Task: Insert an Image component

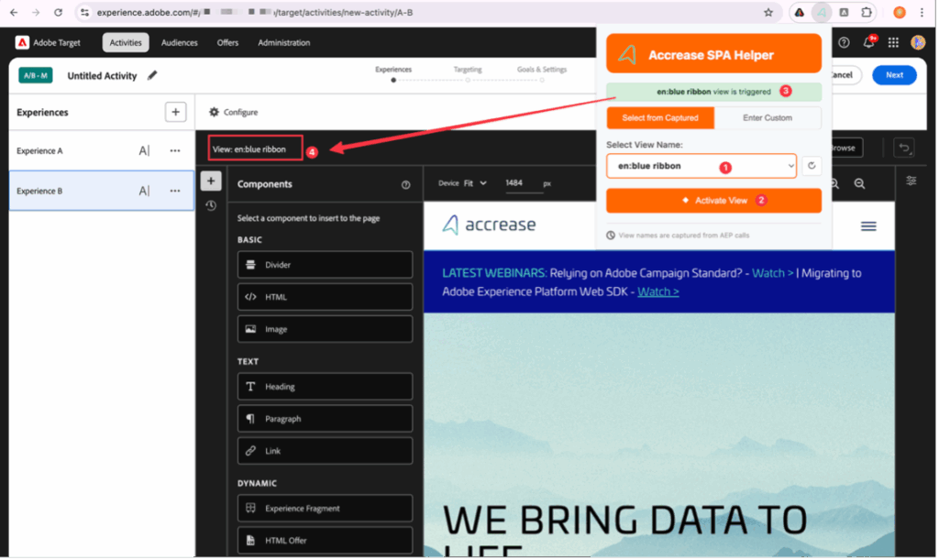Action: pyautogui.click(x=326, y=329)
